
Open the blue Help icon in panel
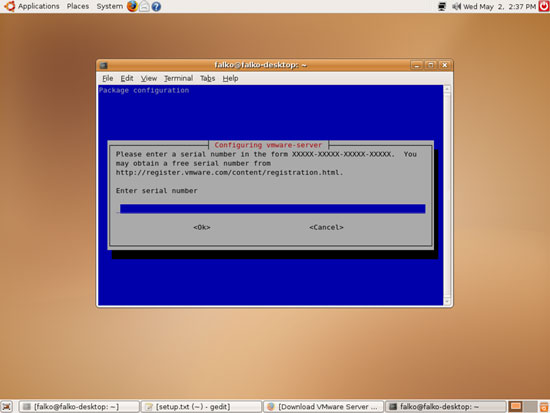(x=156, y=6)
